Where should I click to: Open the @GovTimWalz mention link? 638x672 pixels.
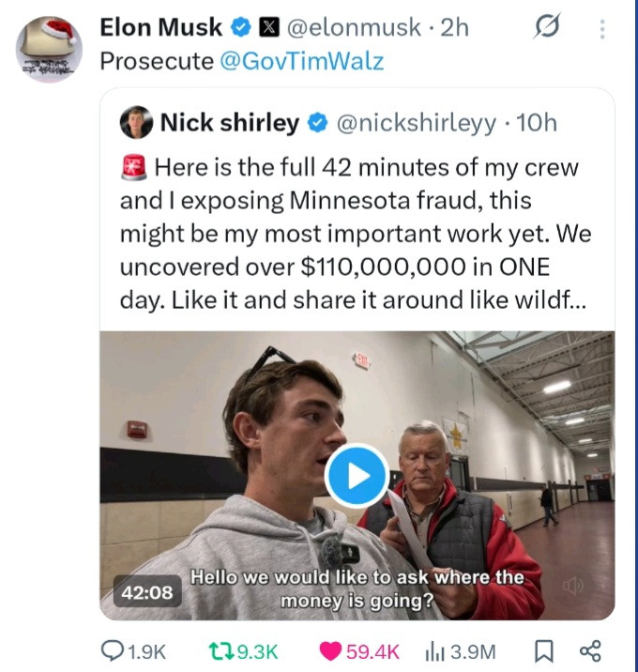click(x=301, y=61)
